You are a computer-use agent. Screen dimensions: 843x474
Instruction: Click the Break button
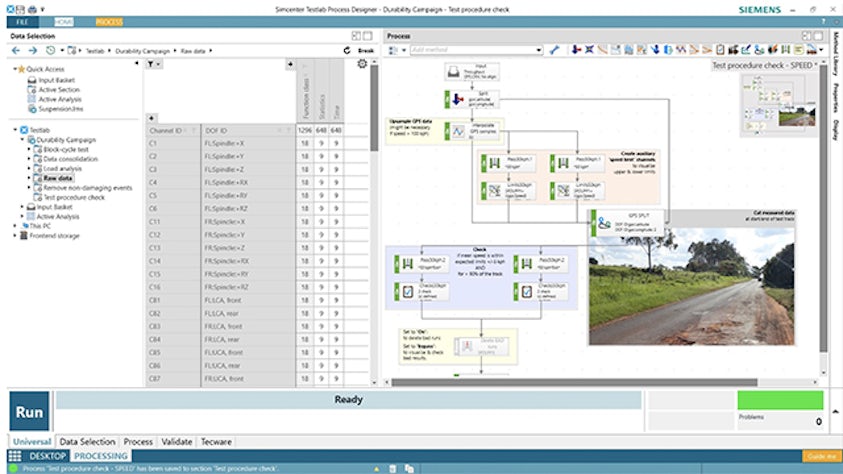(x=366, y=51)
